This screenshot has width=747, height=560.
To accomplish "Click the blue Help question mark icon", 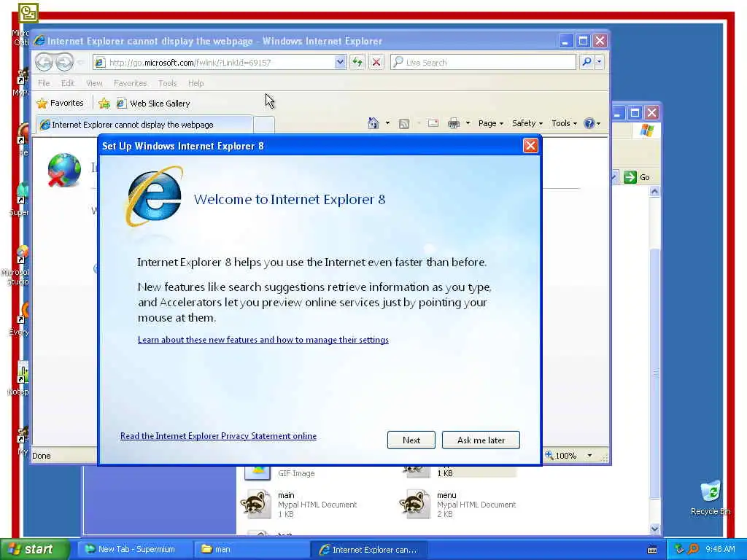I will [589, 123].
